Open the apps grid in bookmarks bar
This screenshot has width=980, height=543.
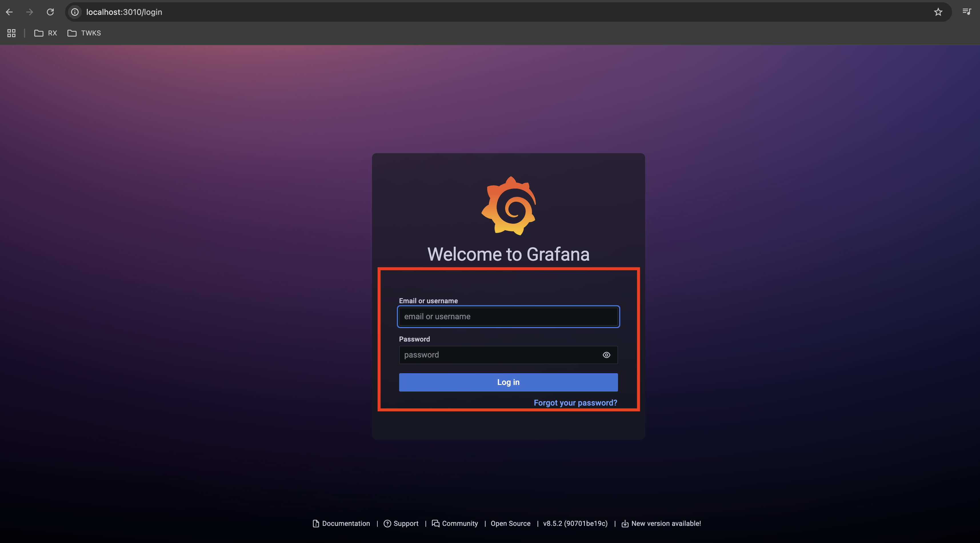pos(11,33)
